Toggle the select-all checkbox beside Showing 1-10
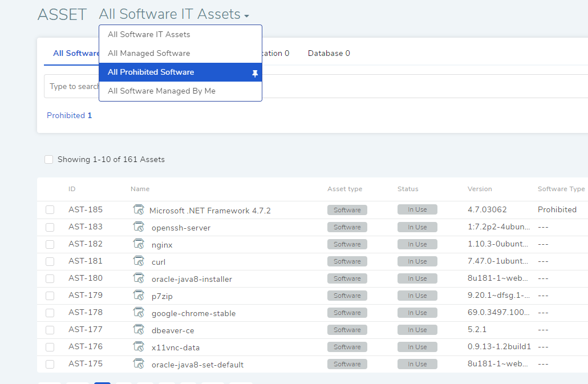 48,159
